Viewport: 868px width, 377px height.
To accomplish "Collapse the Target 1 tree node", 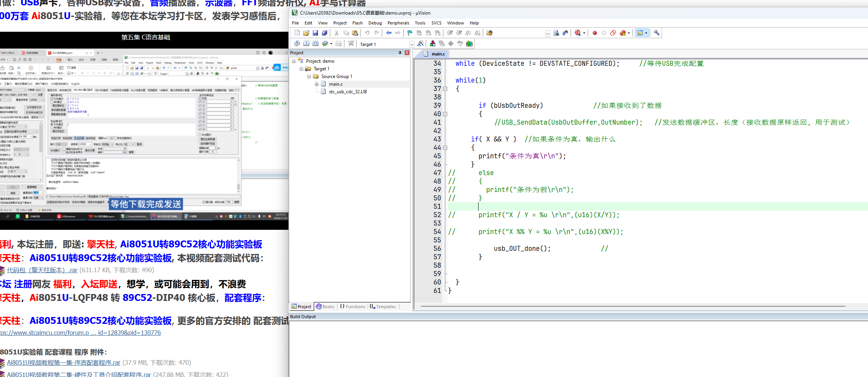I will (x=301, y=69).
